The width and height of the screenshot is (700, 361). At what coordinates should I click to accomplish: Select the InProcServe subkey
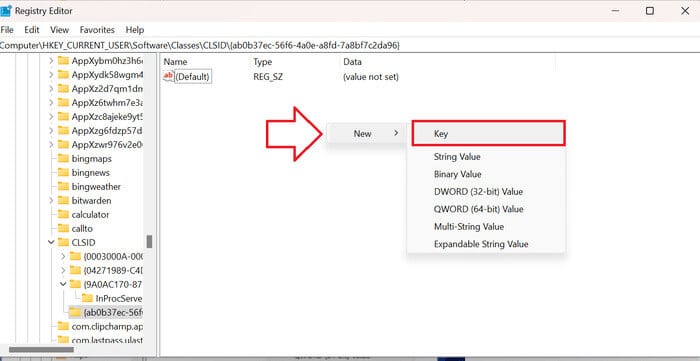pos(119,299)
